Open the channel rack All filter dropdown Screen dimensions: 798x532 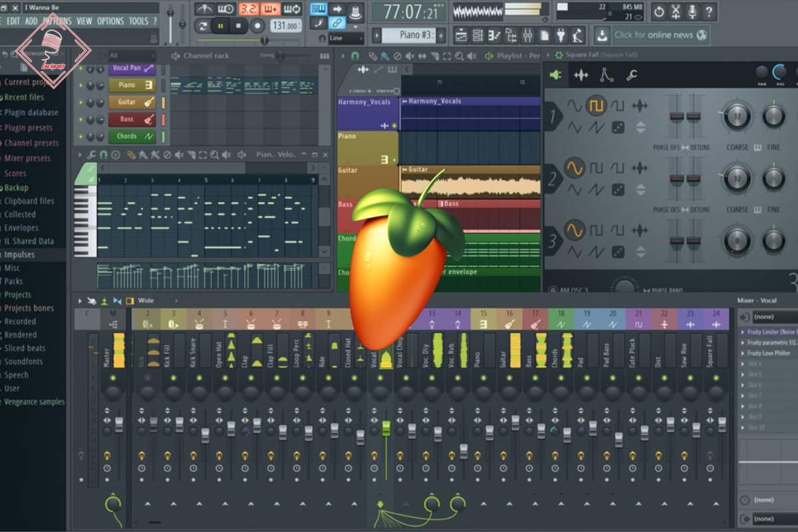tap(133, 56)
